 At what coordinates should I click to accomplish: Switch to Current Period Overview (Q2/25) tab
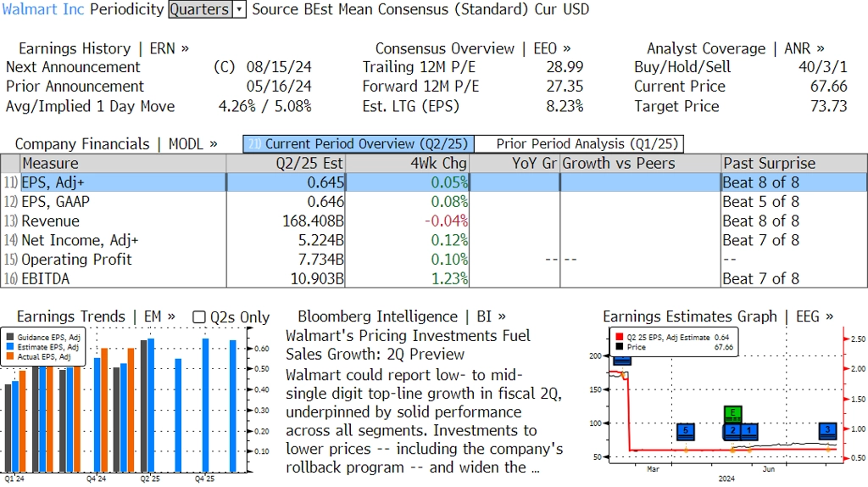[x=359, y=144]
